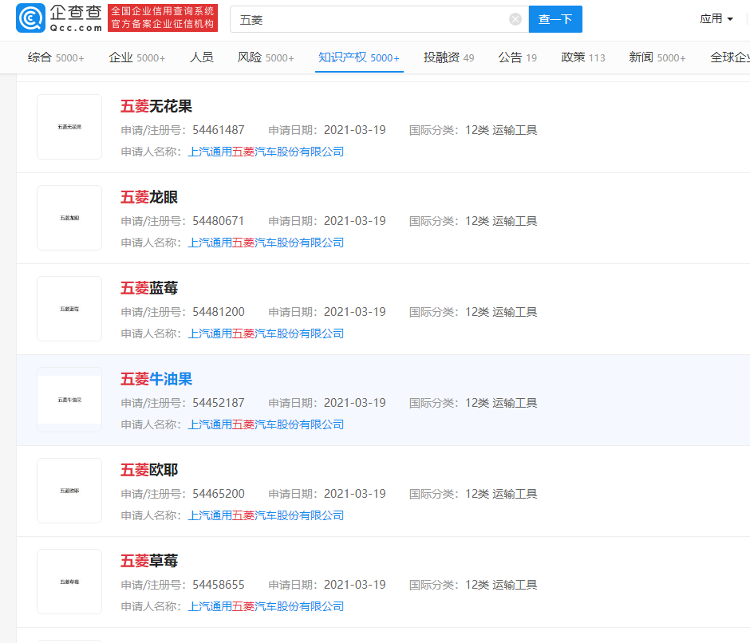Image resolution: width=750 pixels, height=643 pixels.
Task: Open the 五菱欧耶 trademark title
Action: [149, 470]
